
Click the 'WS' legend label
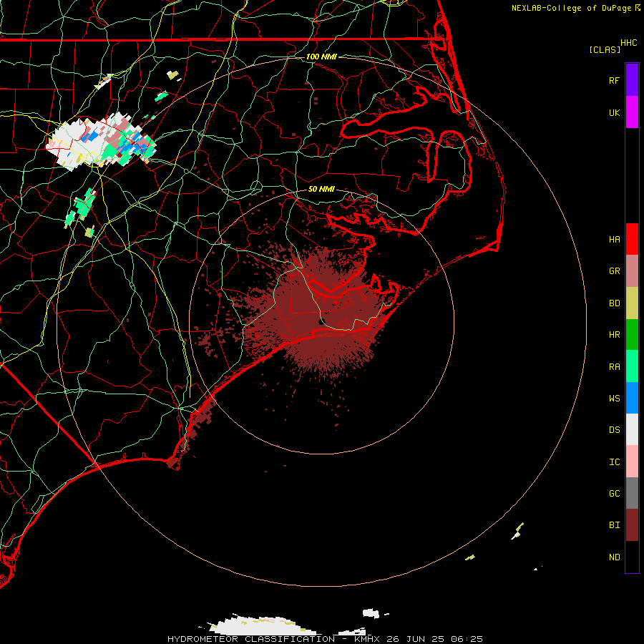[x=614, y=399]
